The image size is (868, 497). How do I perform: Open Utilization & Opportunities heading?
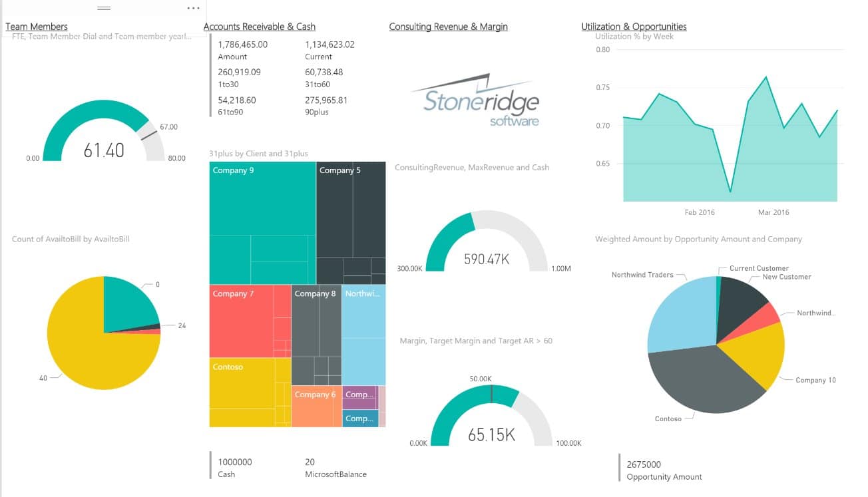(634, 27)
